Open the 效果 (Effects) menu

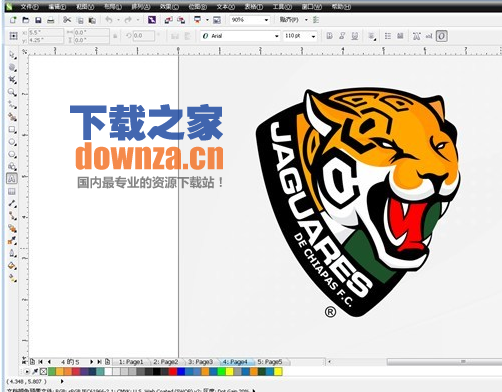pos(169,6)
